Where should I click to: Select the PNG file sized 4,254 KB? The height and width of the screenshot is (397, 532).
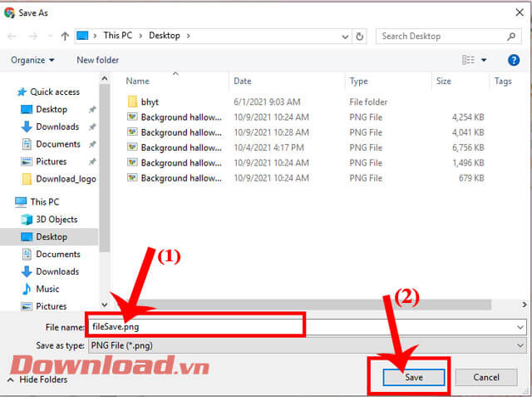305,117
